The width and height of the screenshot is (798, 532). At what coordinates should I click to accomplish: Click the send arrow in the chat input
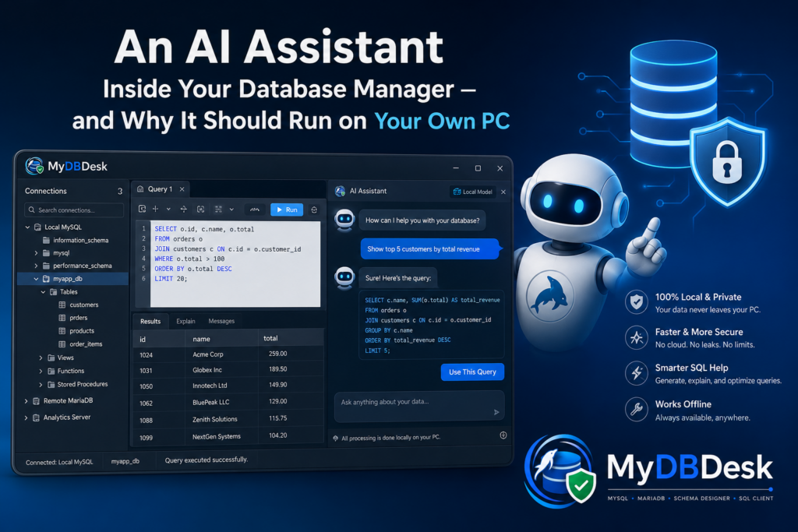click(x=496, y=412)
